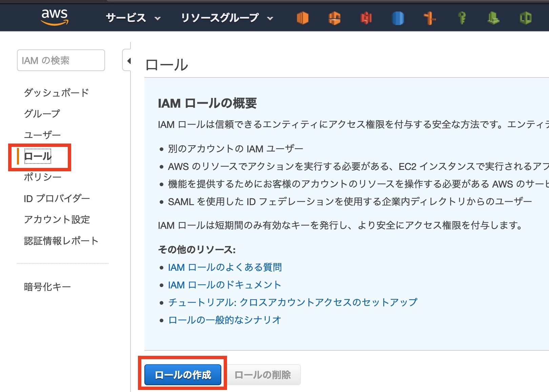Open the green key IAM shortcut icon
The image size is (549, 392).
[x=462, y=18]
